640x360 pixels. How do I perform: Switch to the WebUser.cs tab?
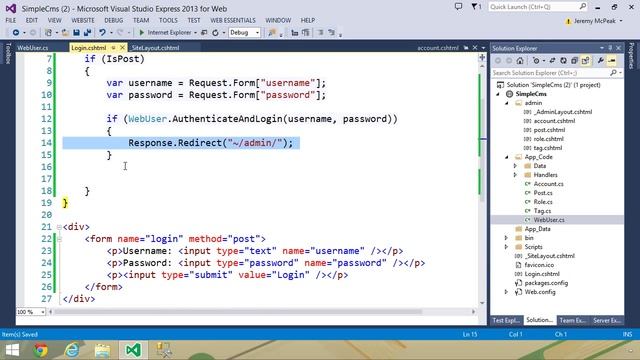[x=33, y=48]
